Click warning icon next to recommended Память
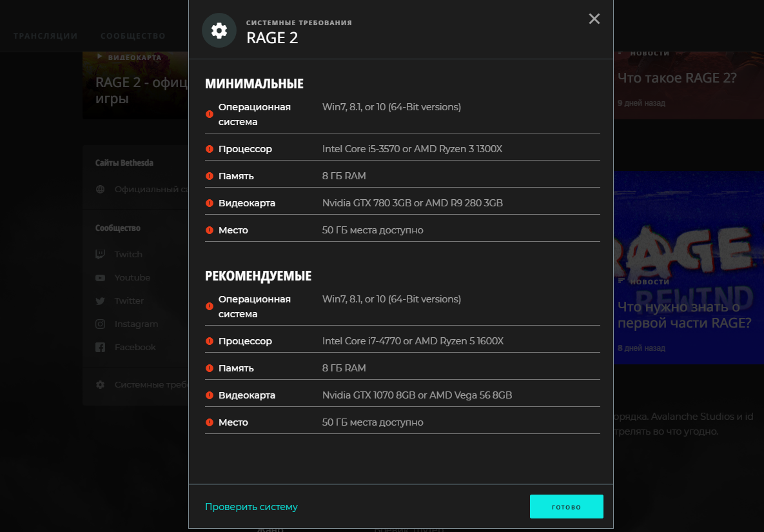Image resolution: width=764 pixels, height=532 pixels. (210, 368)
